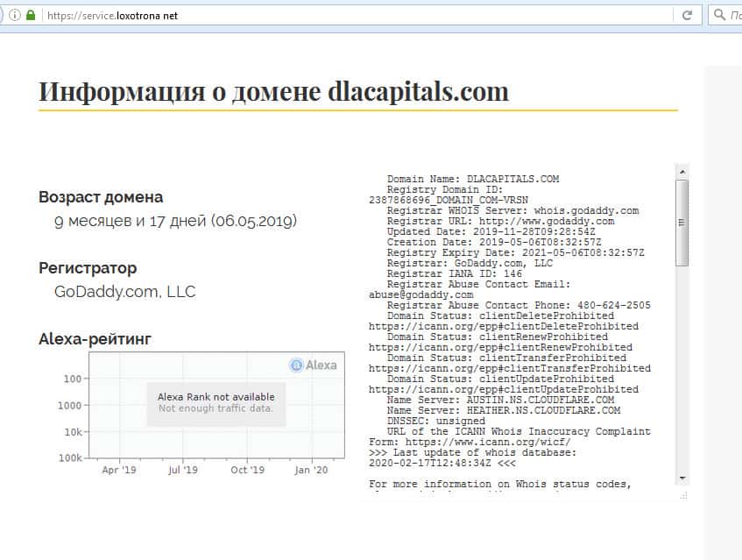This screenshot has height=560, width=742.
Task: Click the whois box resize grip
Action: click(x=684, y=496)
